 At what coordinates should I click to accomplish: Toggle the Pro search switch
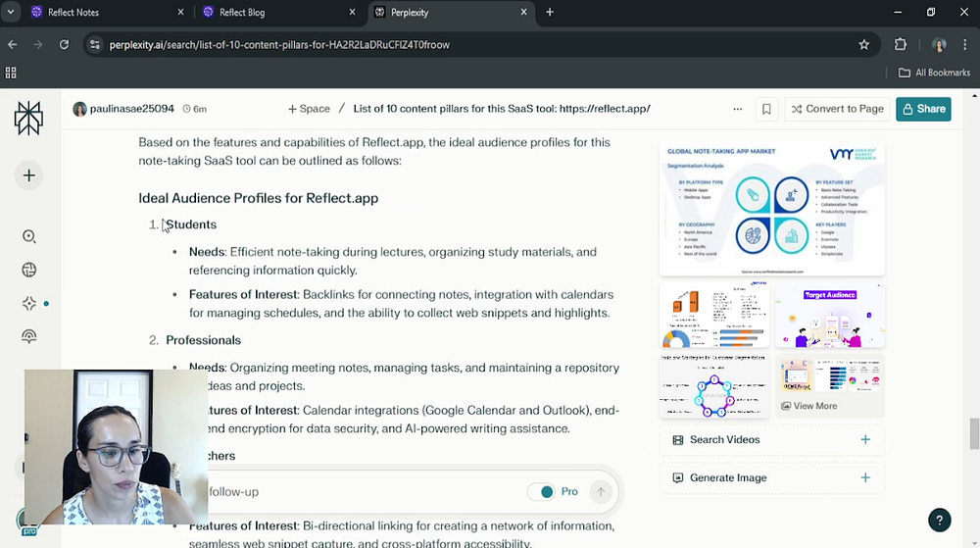pyautogui.click(x=541, y=491)
